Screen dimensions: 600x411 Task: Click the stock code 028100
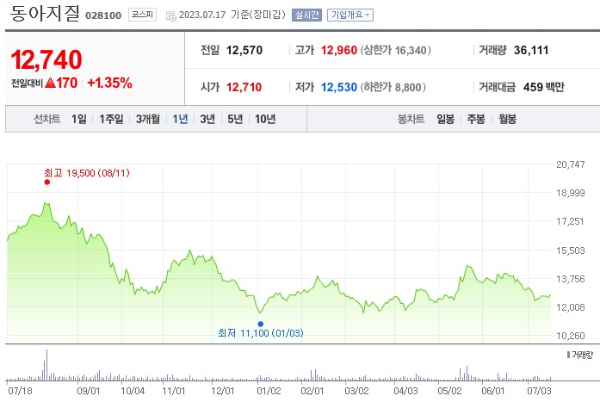pyautogui.click(x=103, y=16)
